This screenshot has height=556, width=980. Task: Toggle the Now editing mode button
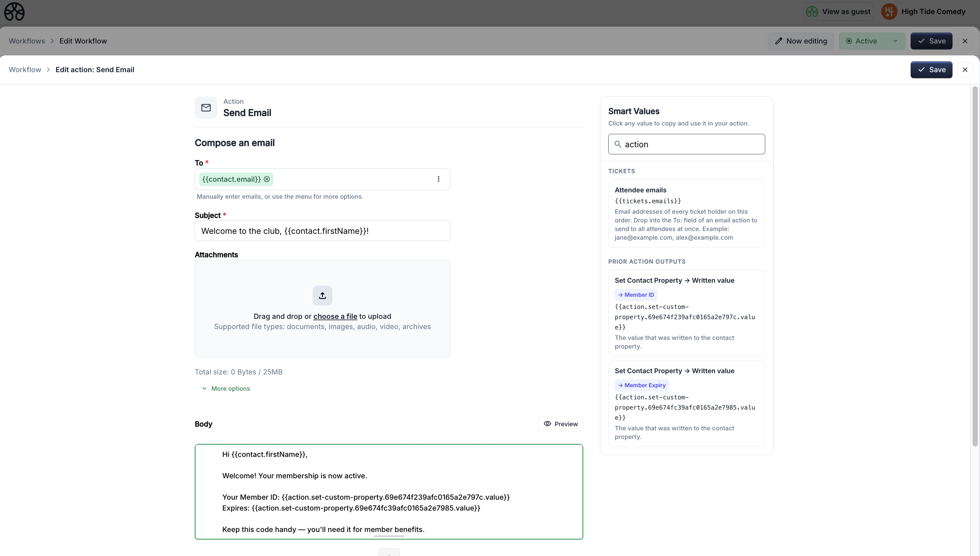pyautogui.click(x=800, y=41)
